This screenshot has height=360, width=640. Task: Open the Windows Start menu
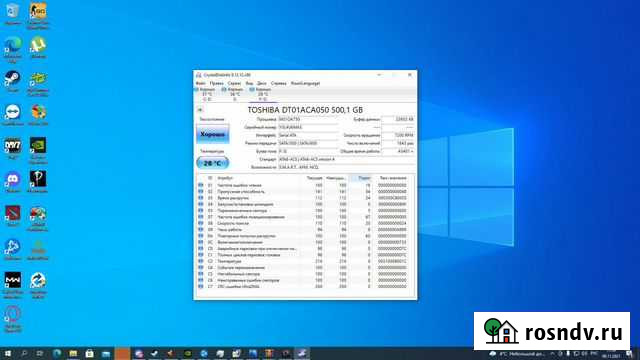click(8, 353)
